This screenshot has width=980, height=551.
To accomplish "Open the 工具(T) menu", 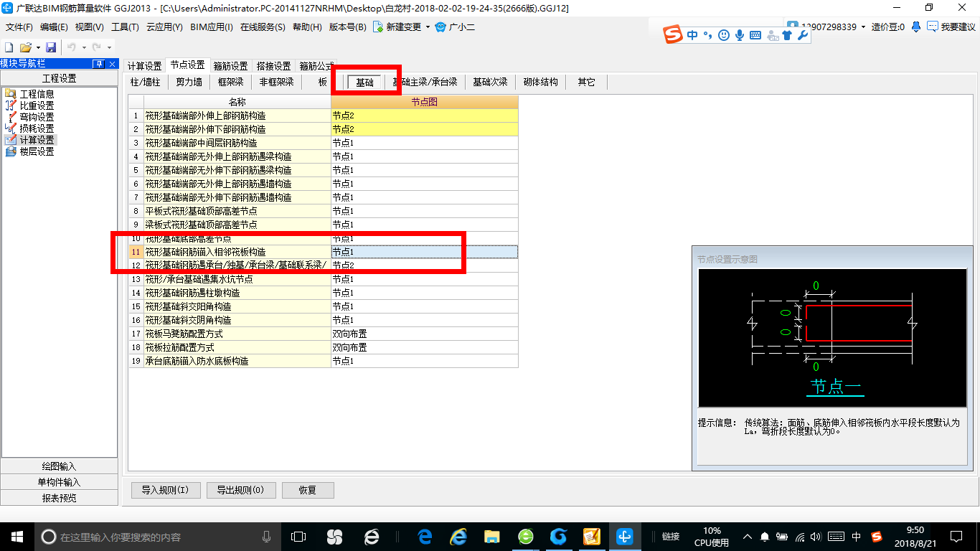I will point(125,27).
